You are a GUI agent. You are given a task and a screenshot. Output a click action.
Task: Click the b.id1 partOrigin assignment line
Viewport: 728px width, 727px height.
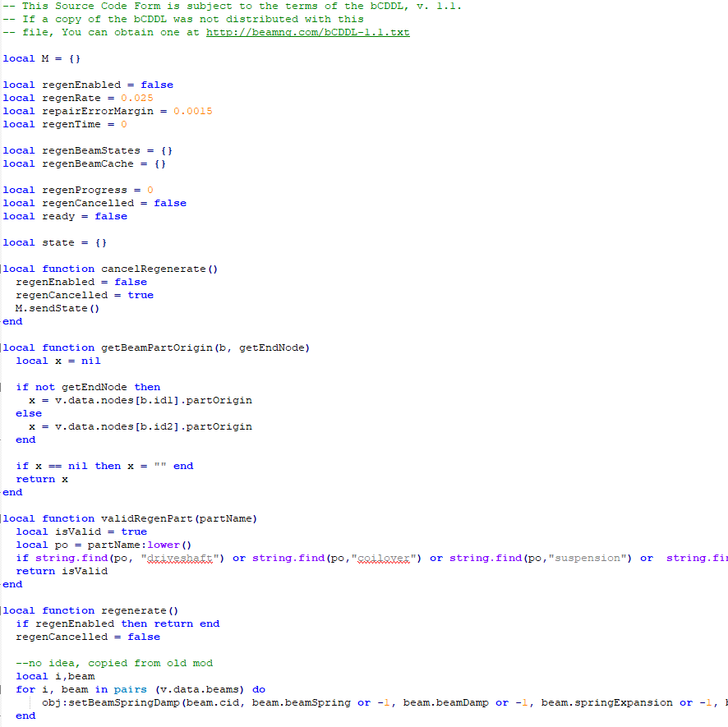pos(141,401)
